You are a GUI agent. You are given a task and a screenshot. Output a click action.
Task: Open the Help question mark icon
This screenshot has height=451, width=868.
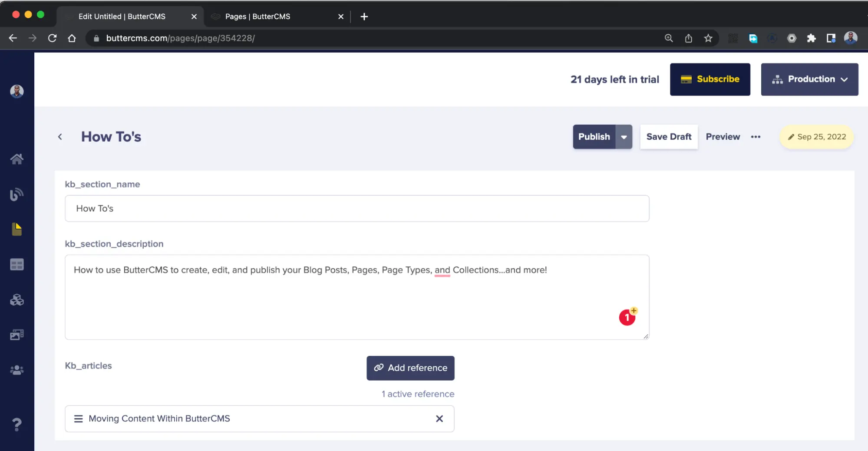click(17, 424)
